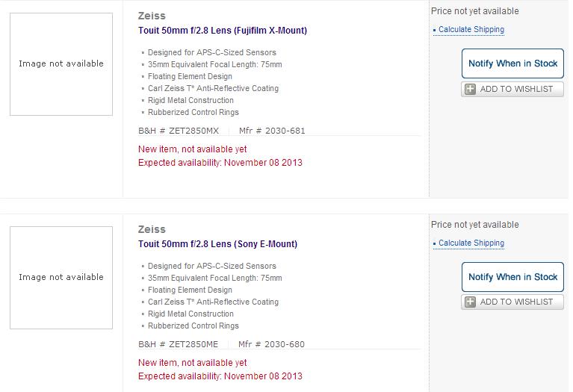
Task: Click the Sony E-Mount lens image placeholder
Action: [x=61, y=278]
